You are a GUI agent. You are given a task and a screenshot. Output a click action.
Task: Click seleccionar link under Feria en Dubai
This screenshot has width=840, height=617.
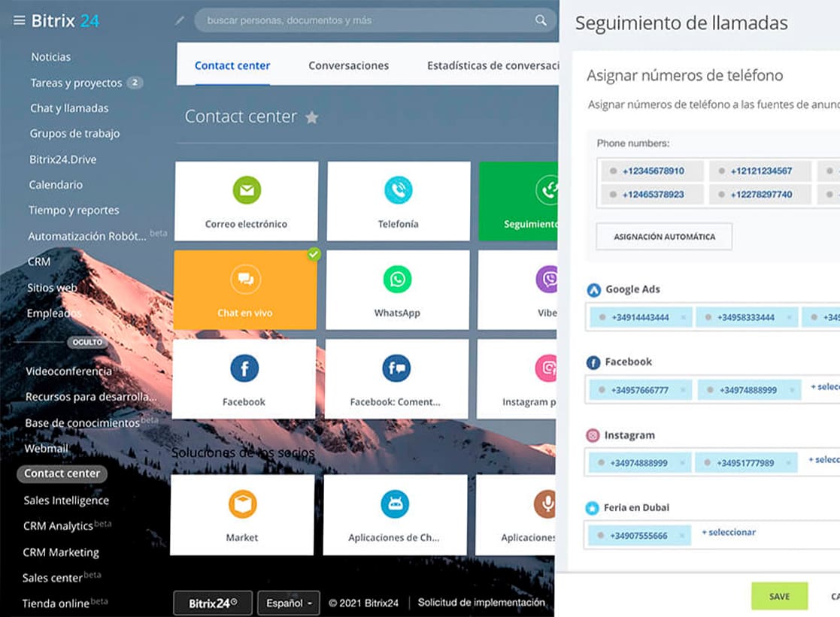point(729,532)
